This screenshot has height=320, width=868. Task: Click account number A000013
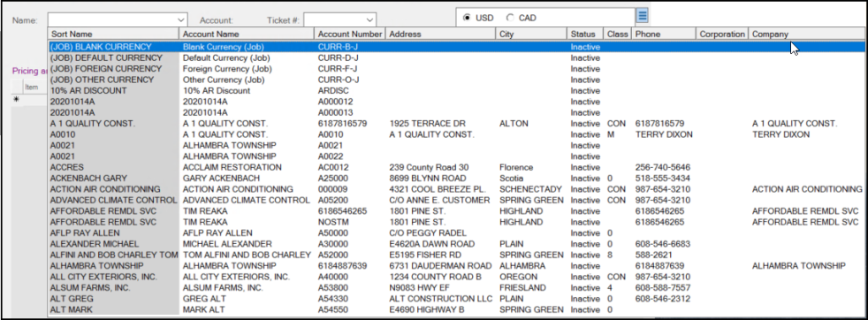click(336, 113)
